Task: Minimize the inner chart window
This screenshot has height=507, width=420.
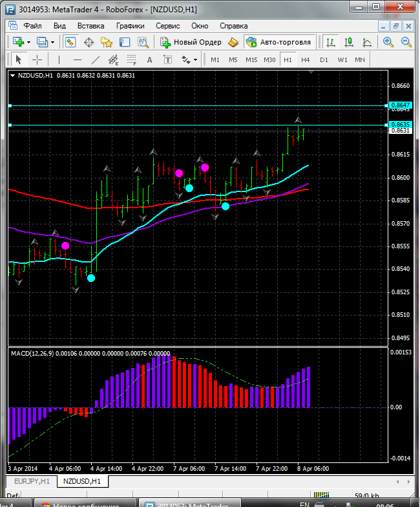Action: pyautogui.click(x=383, y=26)
